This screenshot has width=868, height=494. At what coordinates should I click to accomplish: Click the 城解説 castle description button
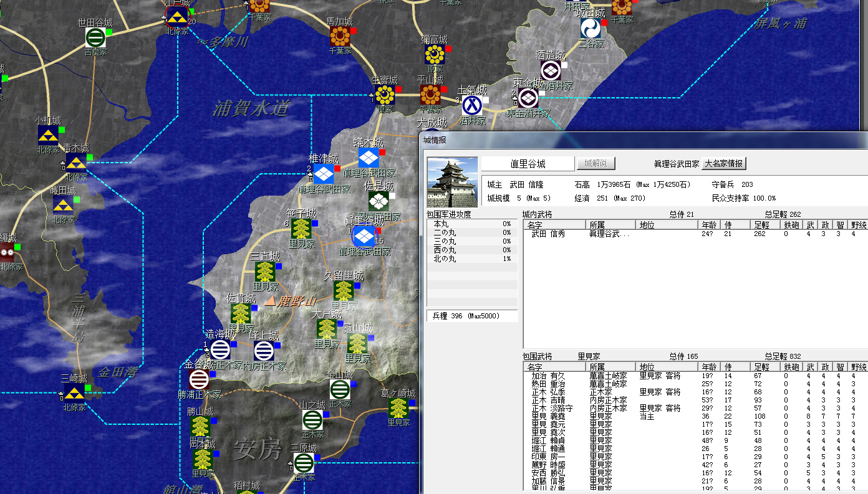click(596, 164)
